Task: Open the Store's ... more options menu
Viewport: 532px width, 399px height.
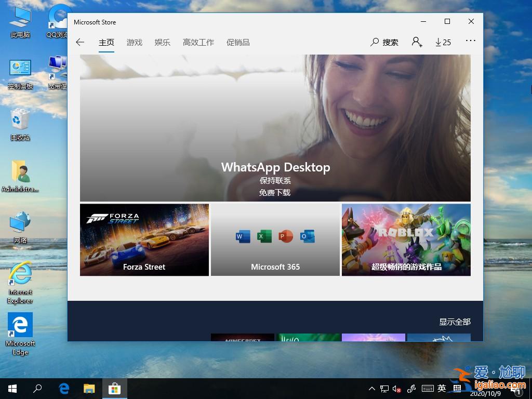Action: (x=470, y=42)
